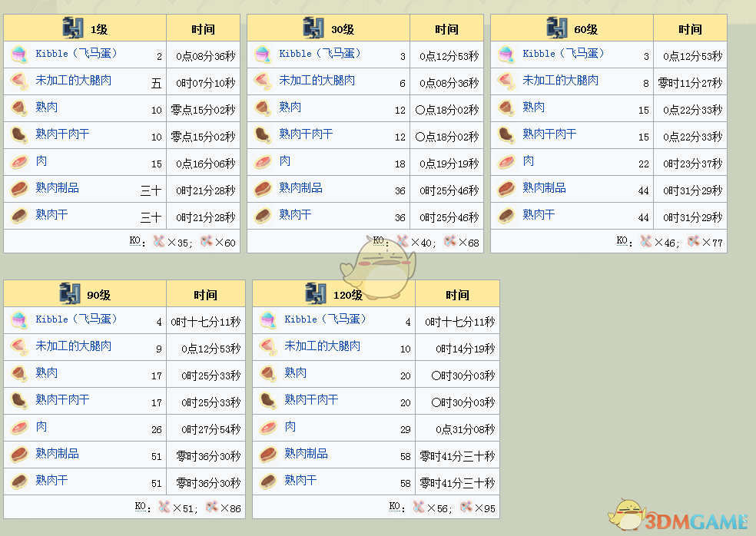Click the creature icon beside 120级 header
Image resolution: width=756 pixels, height=536 pixels.
[316, 293]
